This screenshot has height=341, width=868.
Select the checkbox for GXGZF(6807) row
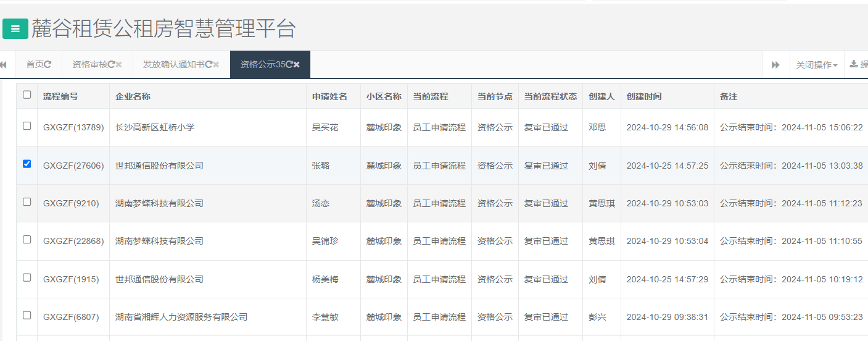27,316
